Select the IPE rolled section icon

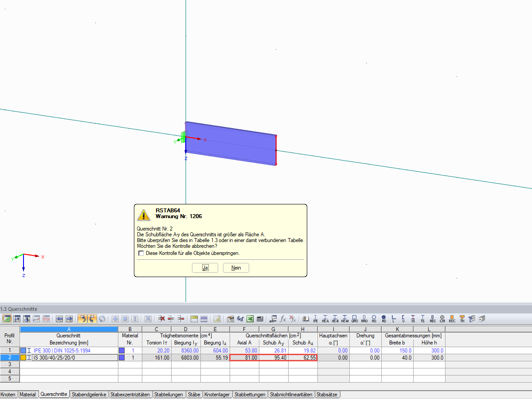[x=316, y=319]
